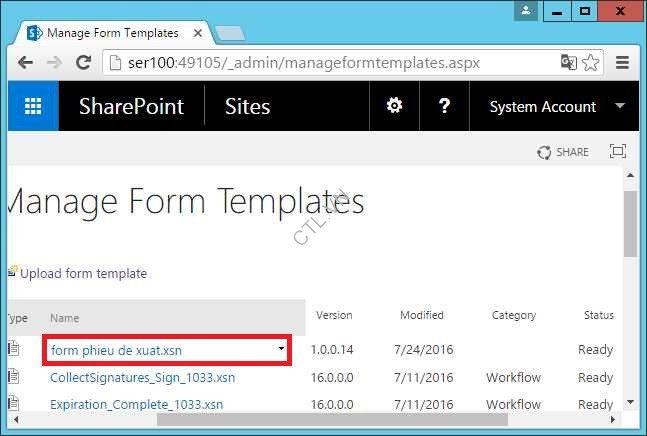The image size is (647, 436).
Task: Open Chrome hamburger menu
Action: pos(622,63)
